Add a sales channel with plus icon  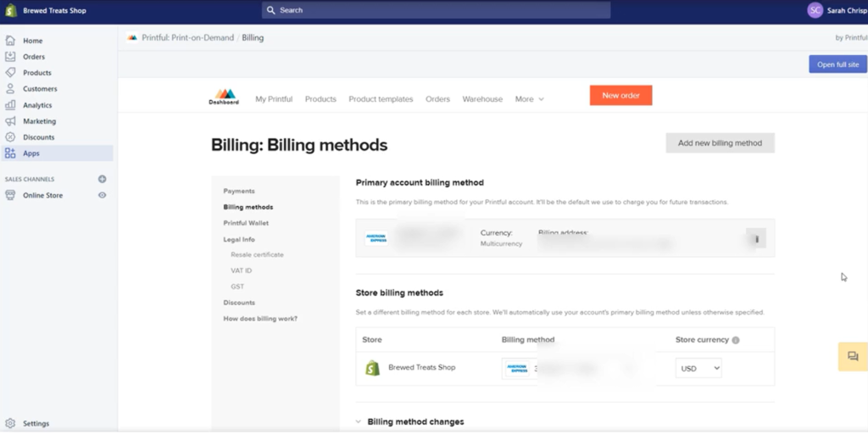[102, 179]
